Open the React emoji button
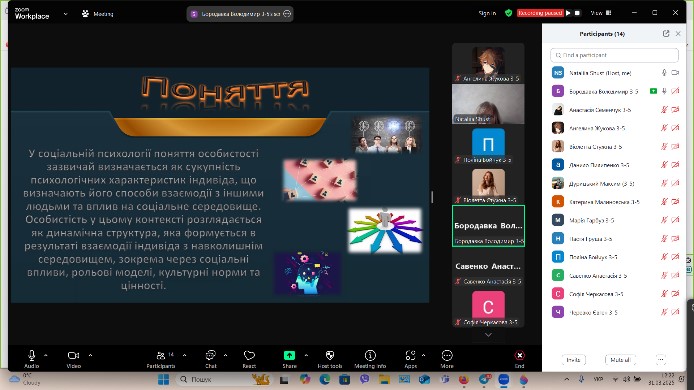This screenshot has width=694, height=390. click(x=249, y=355)
